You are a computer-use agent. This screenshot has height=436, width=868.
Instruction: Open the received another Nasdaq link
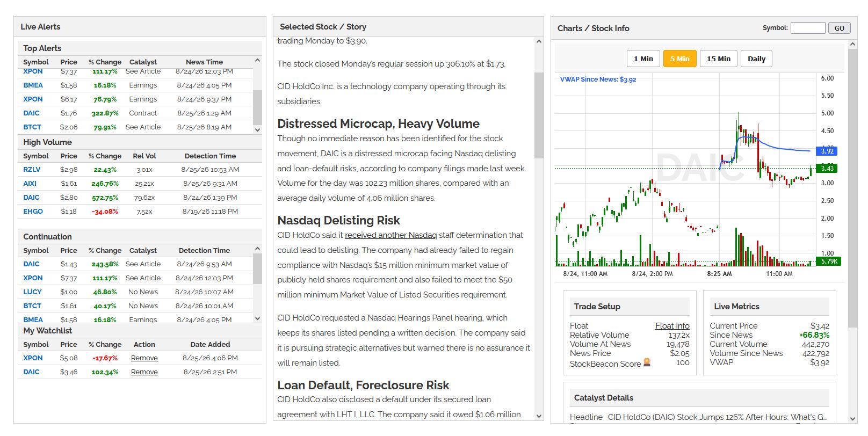[390, 235]
